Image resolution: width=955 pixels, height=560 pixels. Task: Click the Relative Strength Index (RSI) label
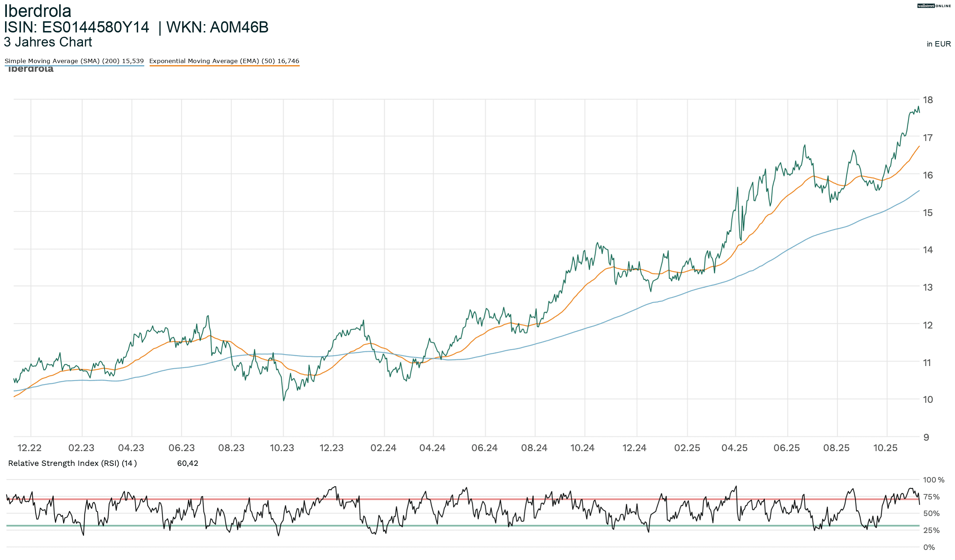[x=72, y=463]
